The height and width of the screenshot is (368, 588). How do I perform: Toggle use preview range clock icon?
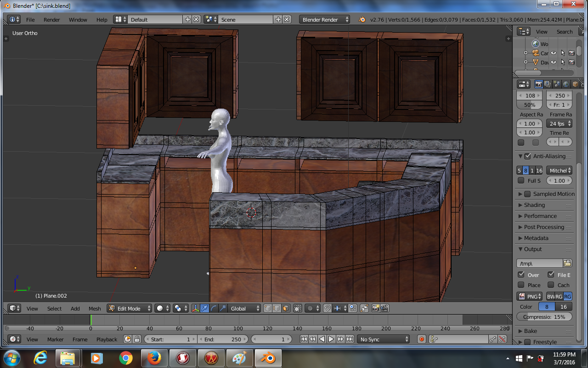coord(128,339)
